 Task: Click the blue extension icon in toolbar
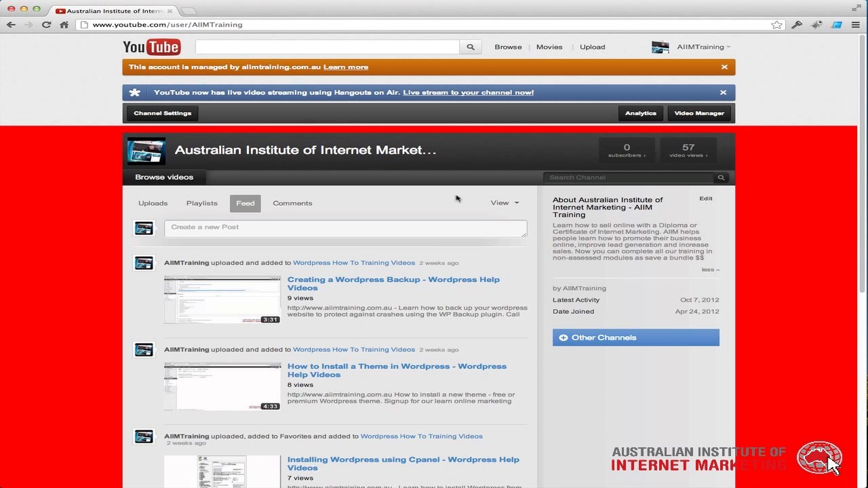(837, 24)
